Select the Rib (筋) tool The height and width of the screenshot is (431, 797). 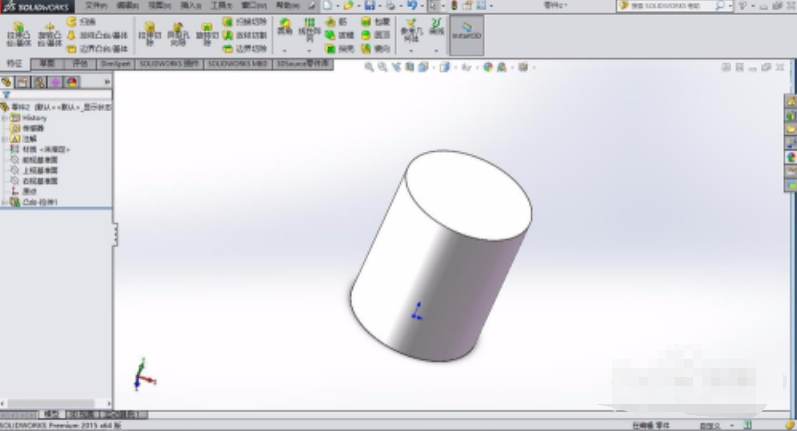pyautogui.click(x=336, y=22)
